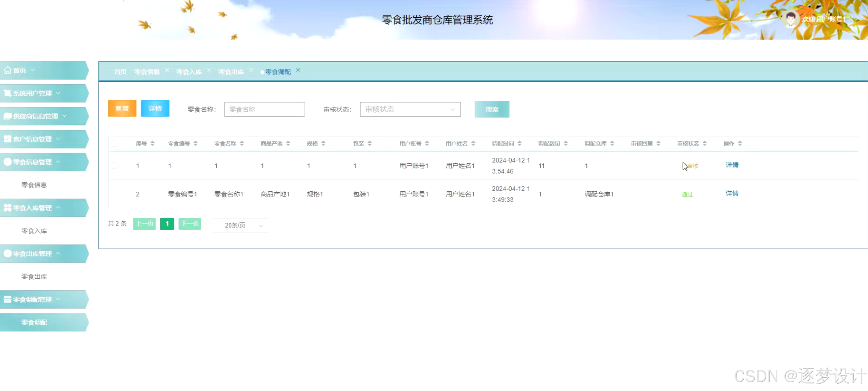Check the checkbox for row 1

point(114,166)
